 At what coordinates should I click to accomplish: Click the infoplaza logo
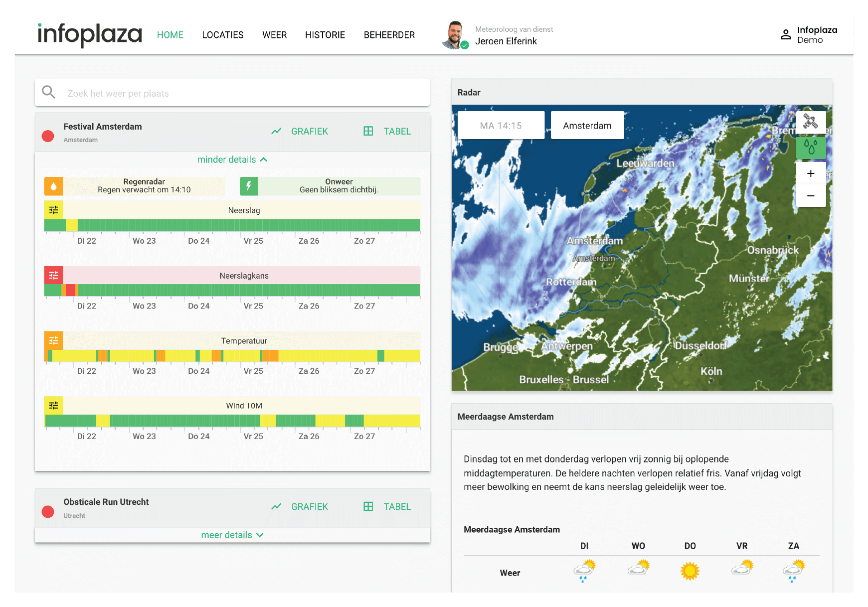click(90, 34)
